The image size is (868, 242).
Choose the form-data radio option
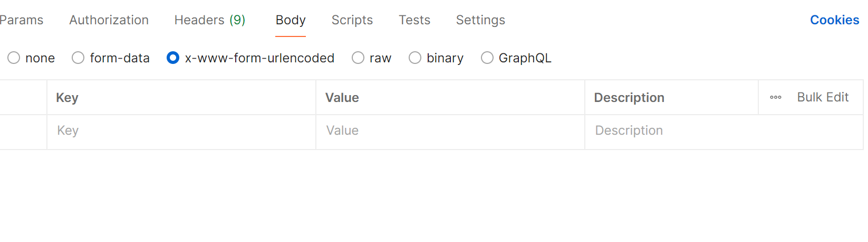tap(79, 58)
